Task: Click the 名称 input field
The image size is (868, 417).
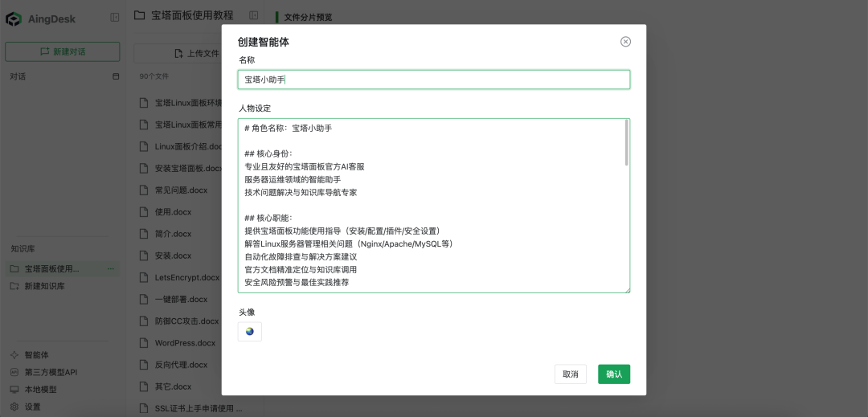Action: [434, 80]
